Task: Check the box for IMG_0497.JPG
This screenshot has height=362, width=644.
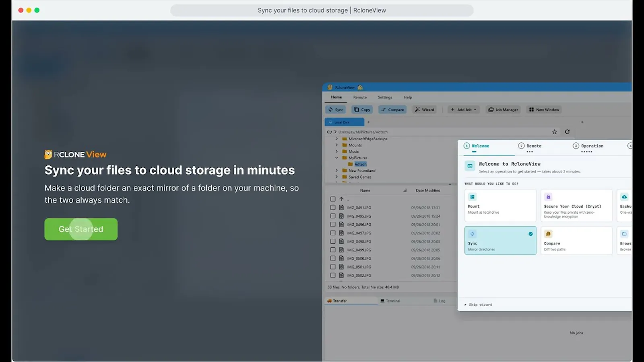Action: [x=333, y=233]
